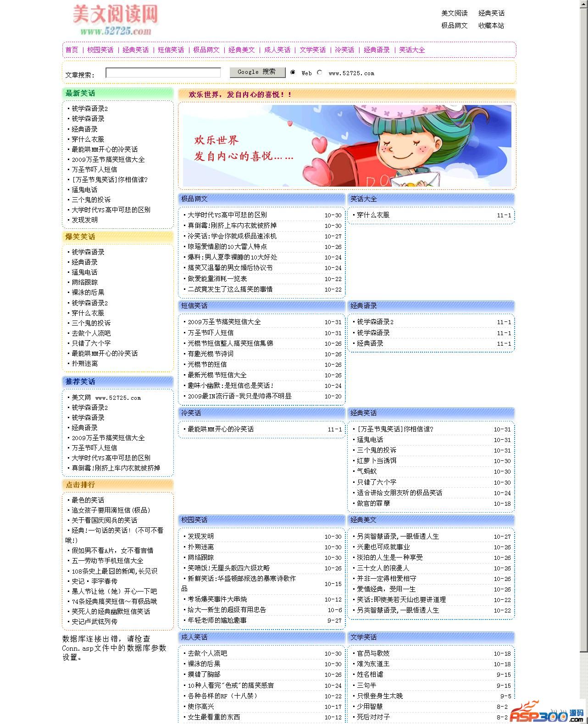Open 官员与歌妓 joke link

(373, 653)
